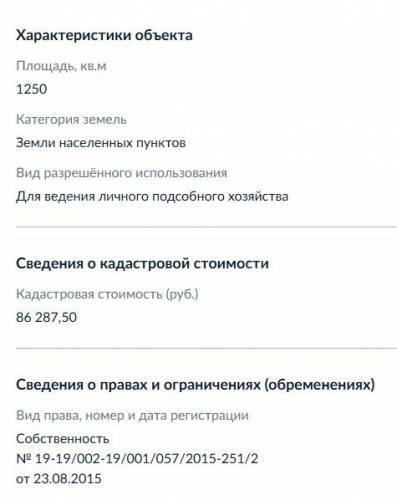The width and height of the screenshot is (397, 500).
Task: Click 'Сведения о кадастровой стоимости' heading
Action: point(142,263)
